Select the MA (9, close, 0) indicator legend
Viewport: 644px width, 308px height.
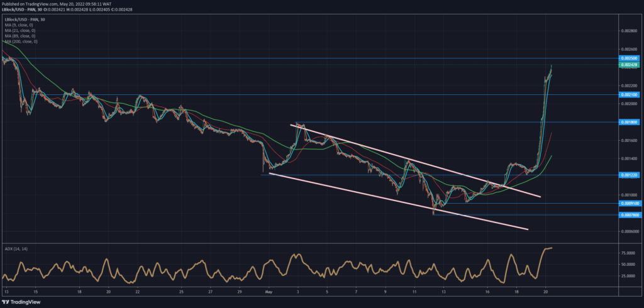coord(19,25)
